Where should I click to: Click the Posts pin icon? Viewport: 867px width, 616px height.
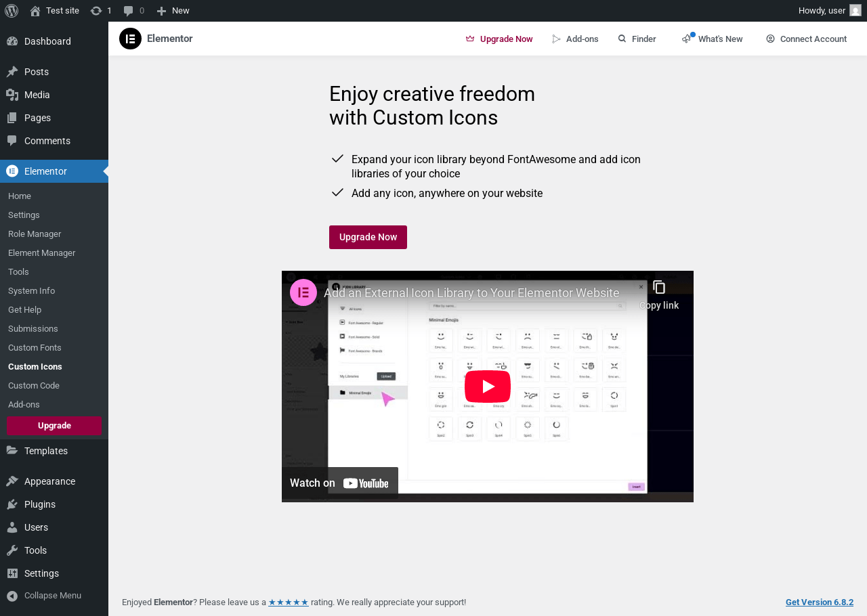[x=12, y=72]
